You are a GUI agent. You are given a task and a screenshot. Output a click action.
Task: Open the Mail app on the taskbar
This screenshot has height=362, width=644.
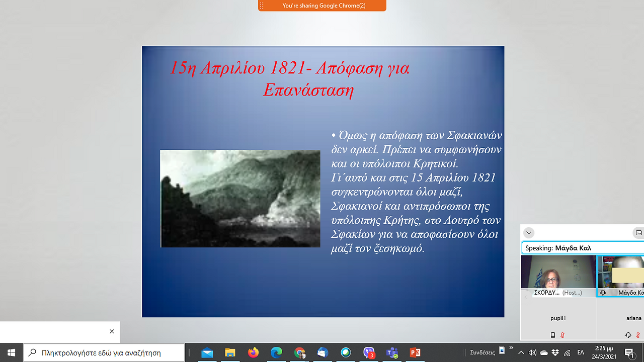[x=207, y=352]
